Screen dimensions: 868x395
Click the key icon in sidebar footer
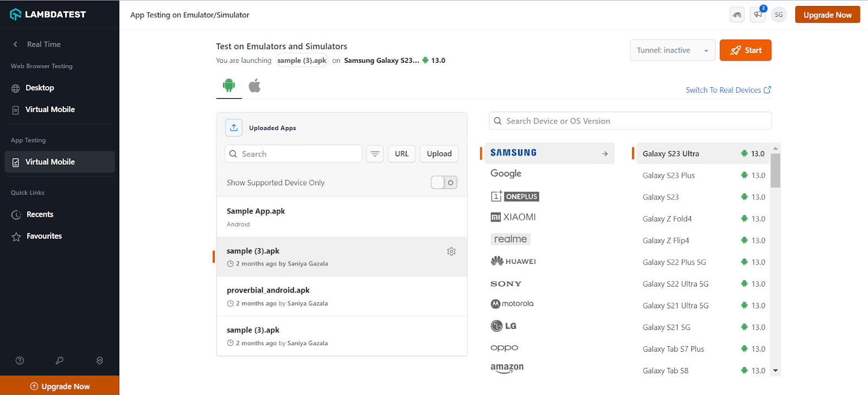[x=60, y=360]
